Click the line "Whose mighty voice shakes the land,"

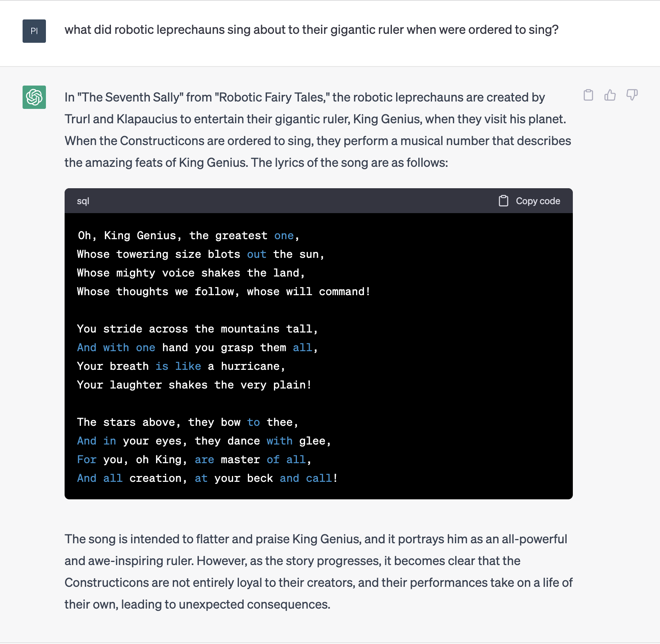pos(191,273)
